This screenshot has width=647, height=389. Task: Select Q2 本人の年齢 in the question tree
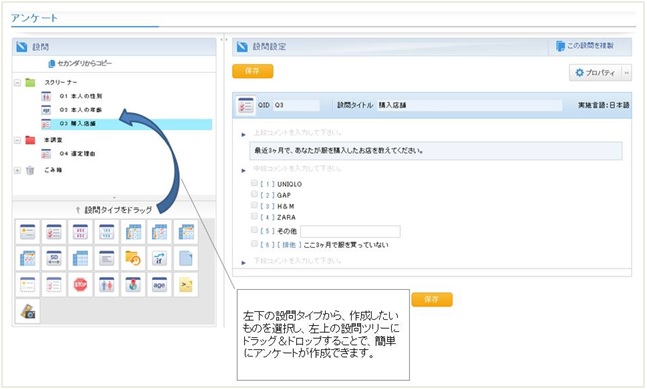[x=81, y=110]
